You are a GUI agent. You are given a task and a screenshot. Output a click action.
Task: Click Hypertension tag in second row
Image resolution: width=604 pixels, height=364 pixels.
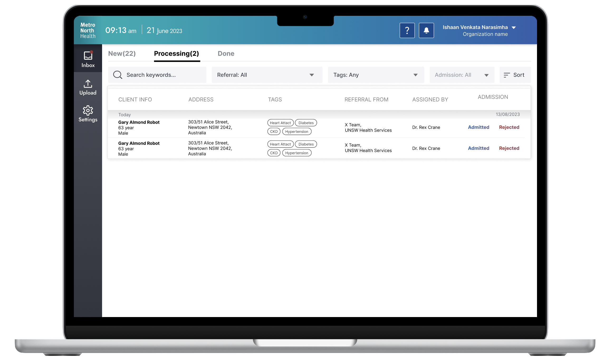pos(296,153)
